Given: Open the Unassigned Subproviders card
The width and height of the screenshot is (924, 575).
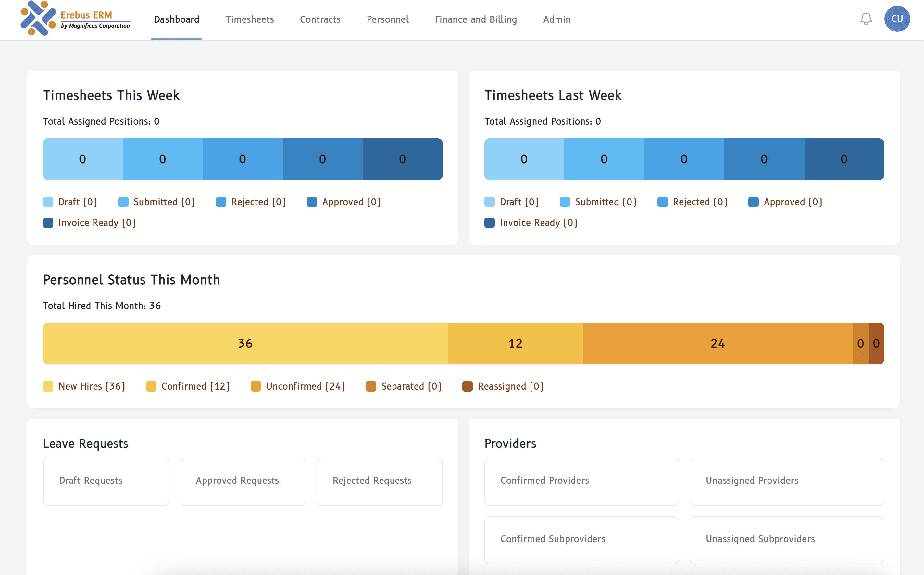Looking at the screenshot, I should tap(786, 540).
